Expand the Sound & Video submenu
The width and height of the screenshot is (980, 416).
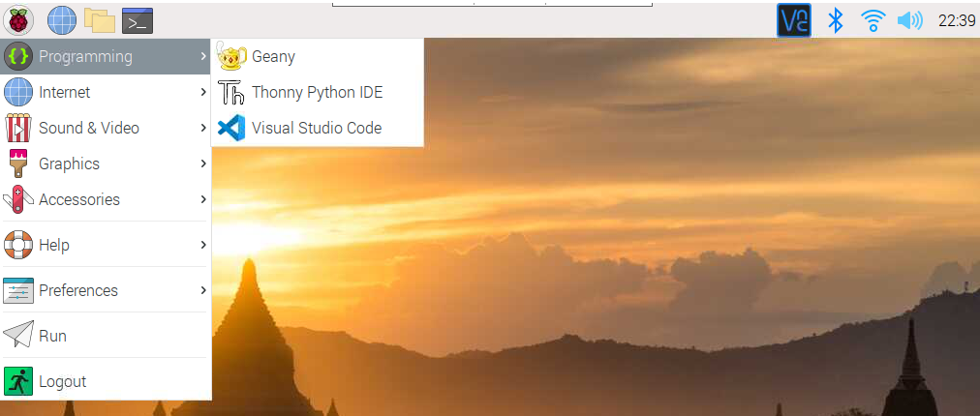pyautogui.click(x=105, y=128)
